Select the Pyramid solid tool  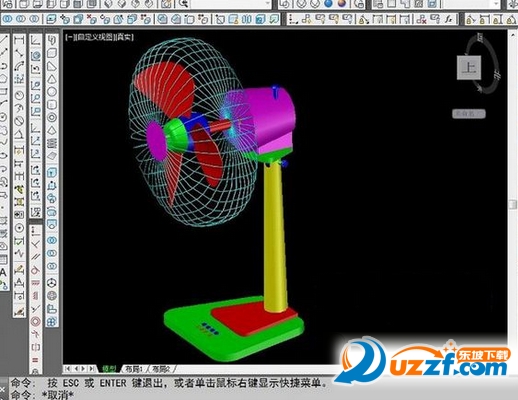coord(52,130)
